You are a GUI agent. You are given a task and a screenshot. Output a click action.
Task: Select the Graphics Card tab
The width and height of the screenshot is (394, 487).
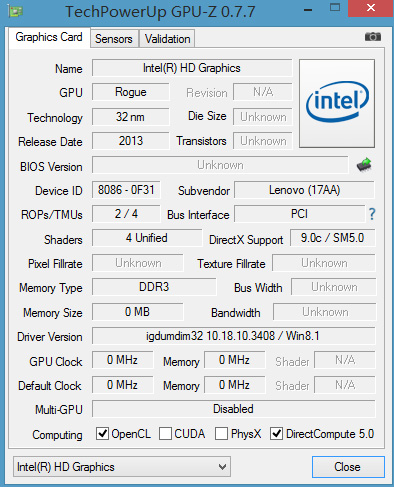49,37
